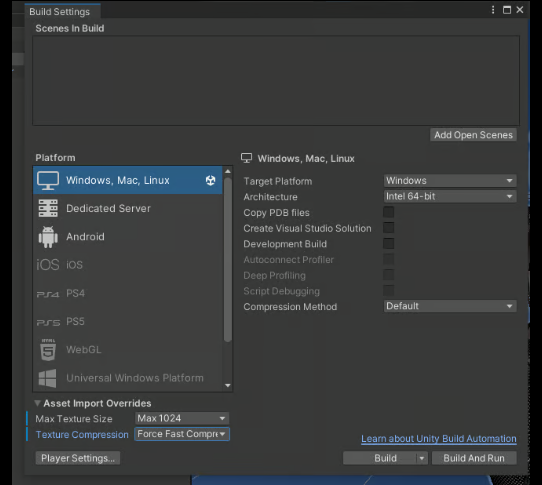Click the monitor icon beside Windows, Mac, Linux heading
Image resolution: width=542 pixels, height=485 pixels.
pyautogui.click(x=246, y=158)
